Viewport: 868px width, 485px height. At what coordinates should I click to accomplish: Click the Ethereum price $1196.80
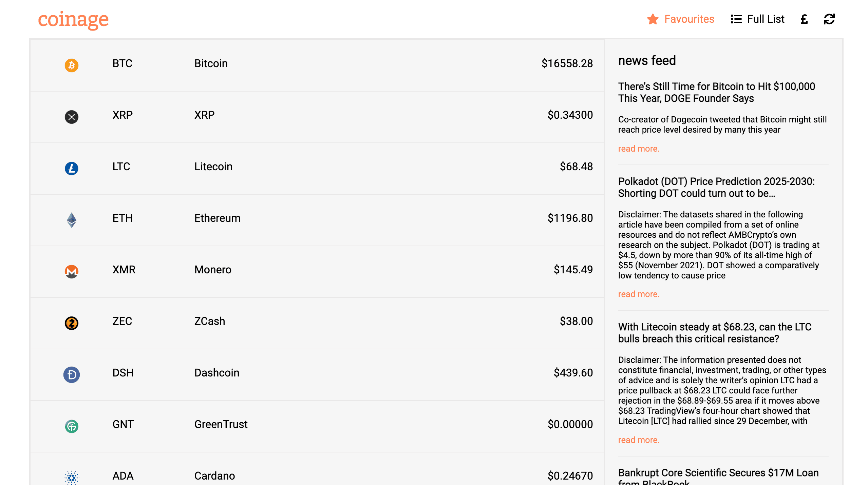pos(570,218)
